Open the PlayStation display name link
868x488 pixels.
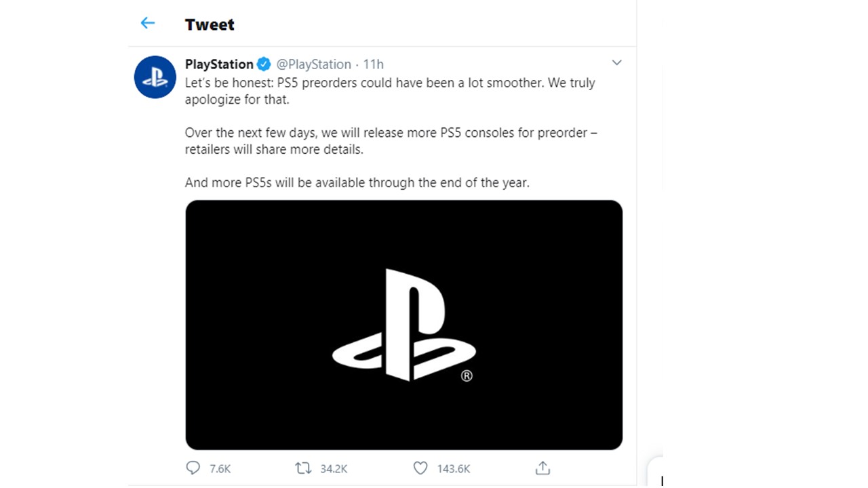(219, 64)
